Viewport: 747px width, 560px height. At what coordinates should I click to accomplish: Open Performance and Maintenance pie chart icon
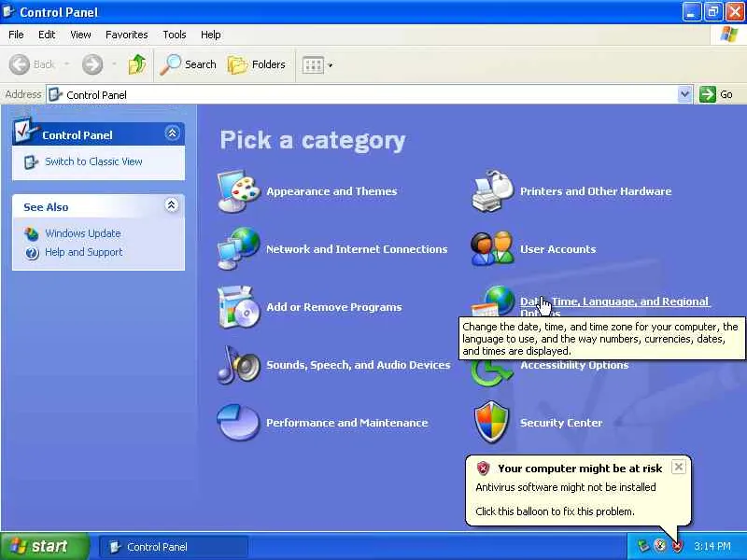click(x=238, y=423)
